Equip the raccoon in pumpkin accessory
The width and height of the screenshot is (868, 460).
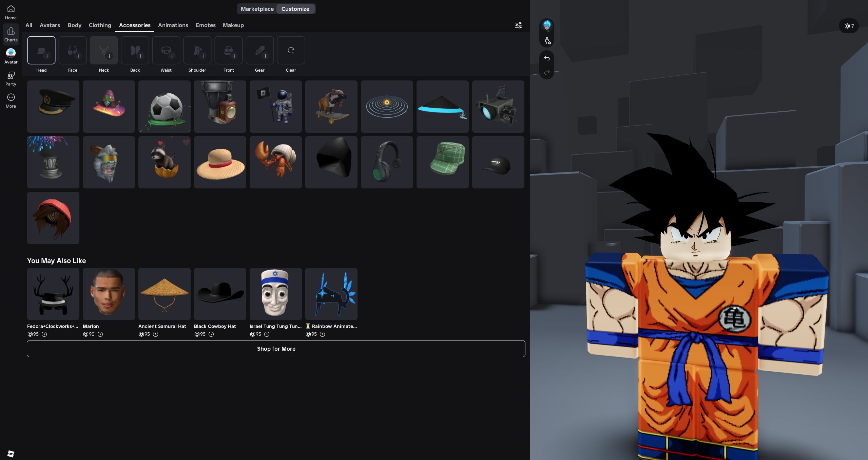pyautogui.click(x=165, y=162)
